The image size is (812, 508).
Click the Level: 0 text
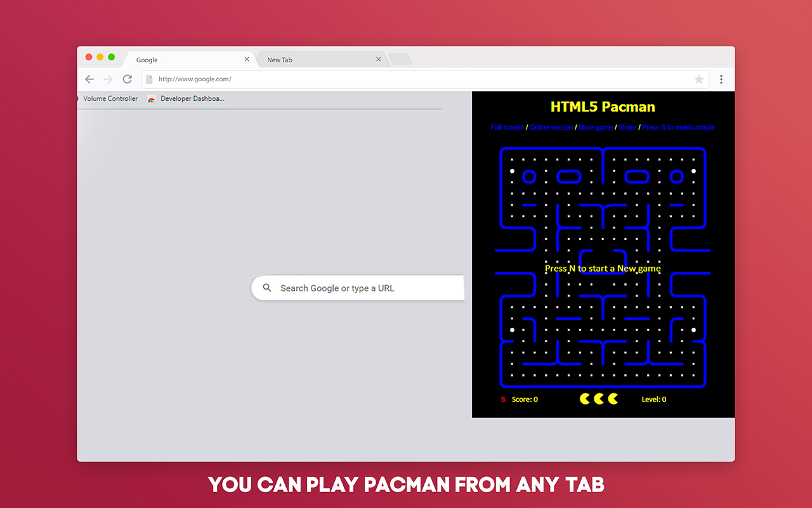click(x=654, y=399)
